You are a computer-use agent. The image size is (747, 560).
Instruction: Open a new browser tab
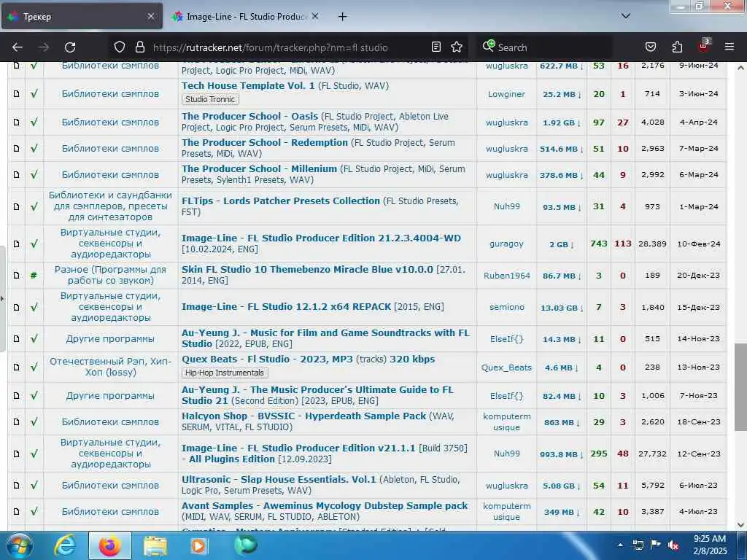click(343, 17)
